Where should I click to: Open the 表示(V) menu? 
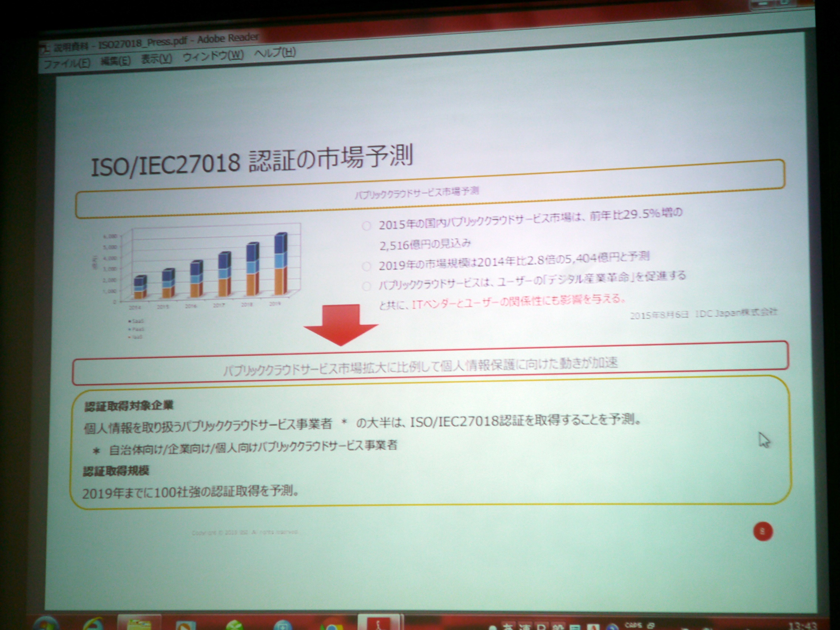pos(156,58)
